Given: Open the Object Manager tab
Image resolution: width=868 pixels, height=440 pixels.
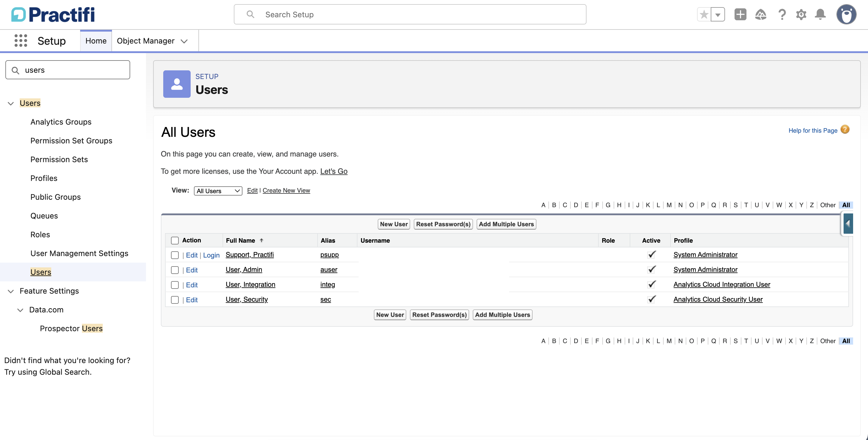Looking at the screenshot, I should click(146, 41).
